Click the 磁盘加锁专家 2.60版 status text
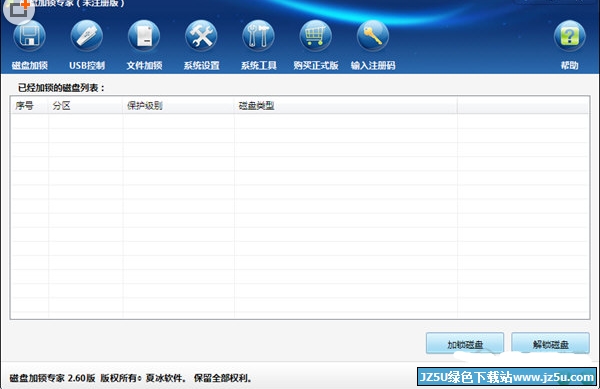This screenshot has width=600, height=389. [52, 378]
